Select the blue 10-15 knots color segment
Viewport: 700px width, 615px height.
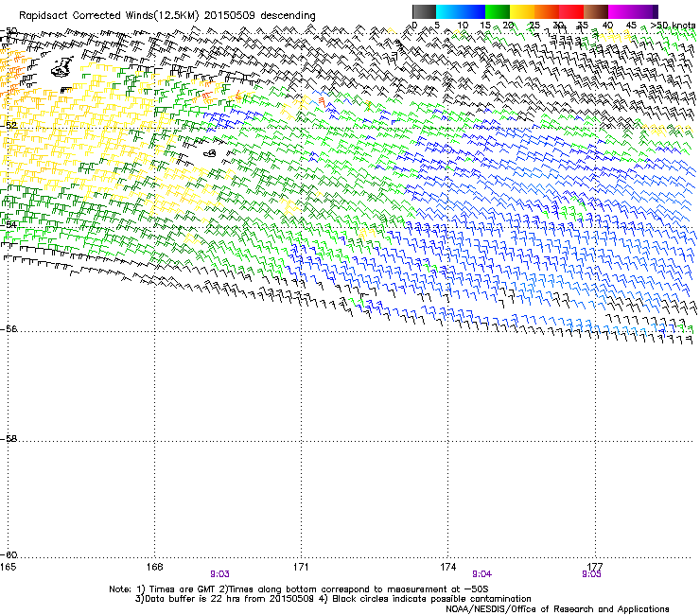point(473,11)
